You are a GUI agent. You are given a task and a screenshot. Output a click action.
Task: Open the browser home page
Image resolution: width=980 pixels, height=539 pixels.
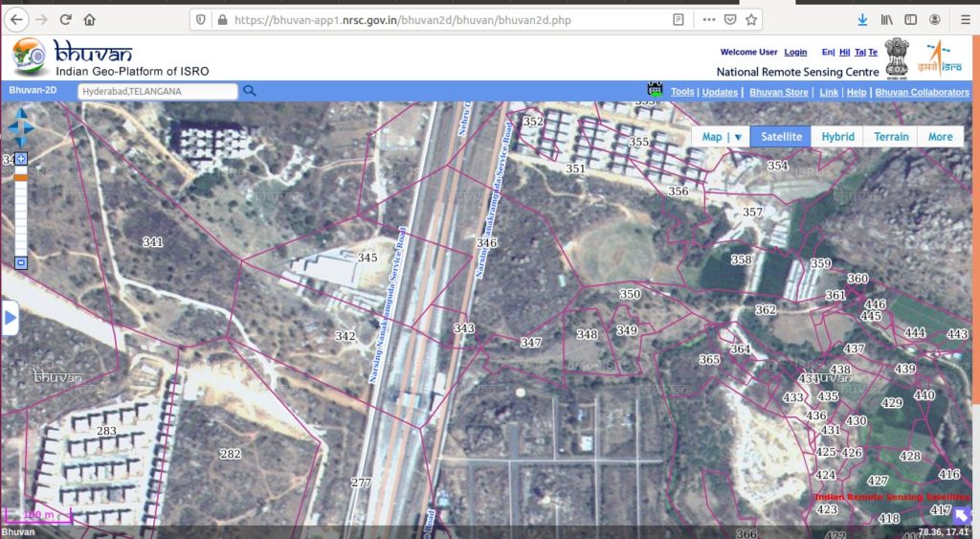tap(89, 19)
